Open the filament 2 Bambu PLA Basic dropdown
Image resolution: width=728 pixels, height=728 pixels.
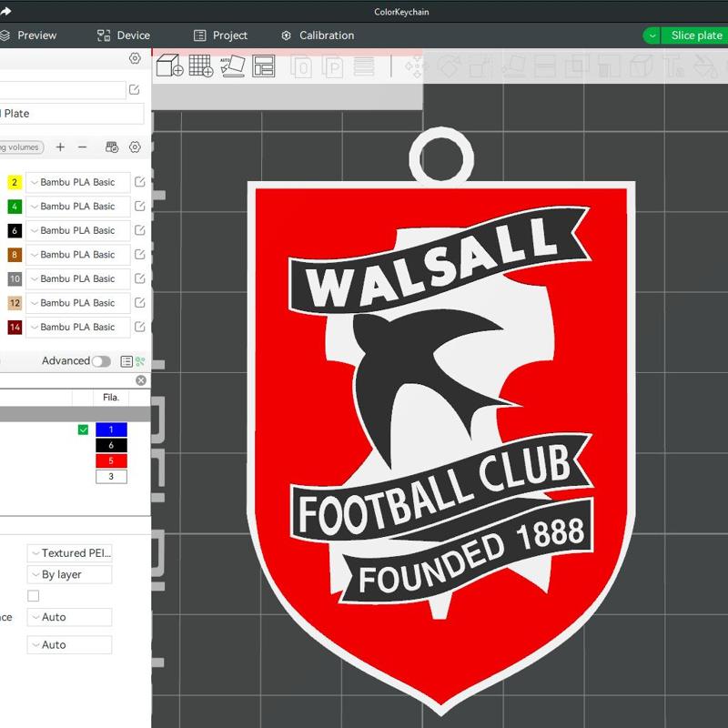coord(78,182)
